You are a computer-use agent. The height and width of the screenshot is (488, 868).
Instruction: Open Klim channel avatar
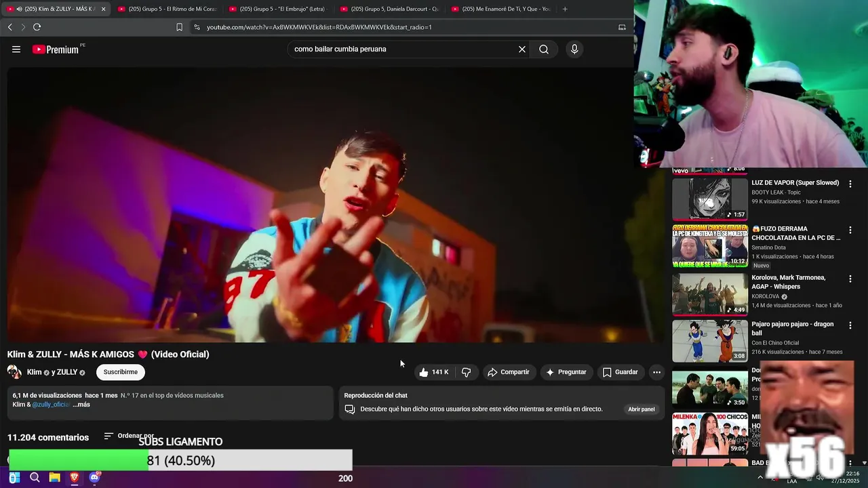(x=14, y=371)
